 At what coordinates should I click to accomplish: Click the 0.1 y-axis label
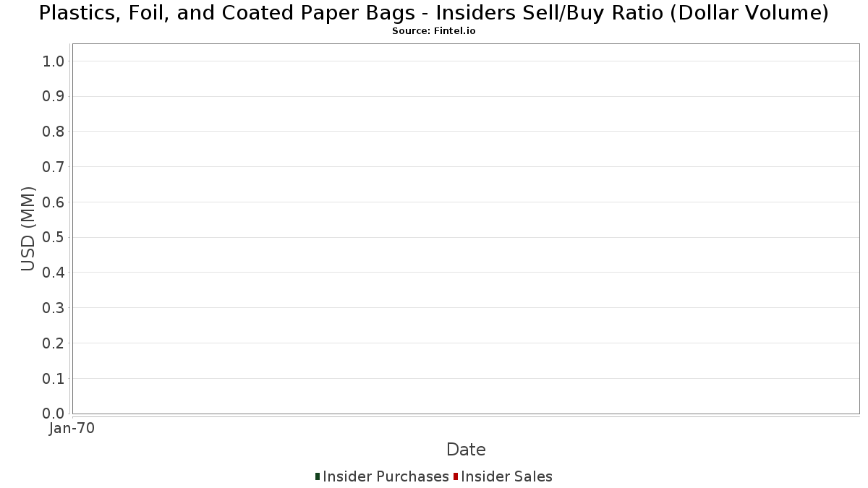[x=54, y=379]
